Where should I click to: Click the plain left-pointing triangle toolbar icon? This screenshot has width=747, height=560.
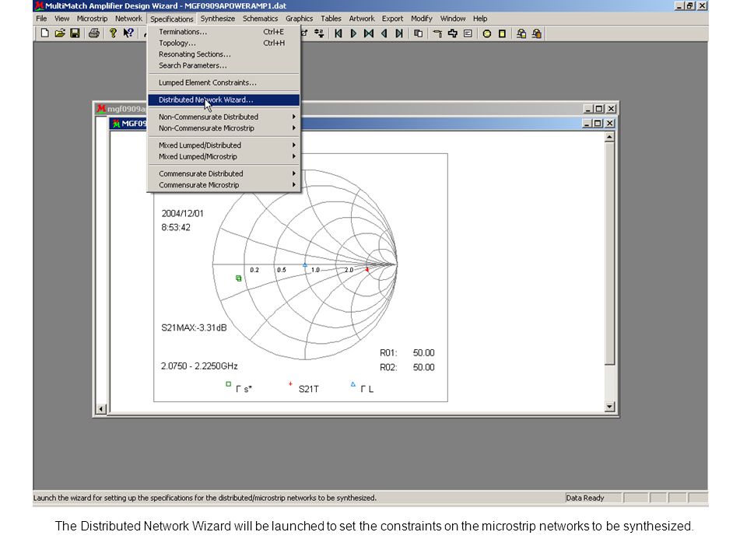[x=384, y=33]
